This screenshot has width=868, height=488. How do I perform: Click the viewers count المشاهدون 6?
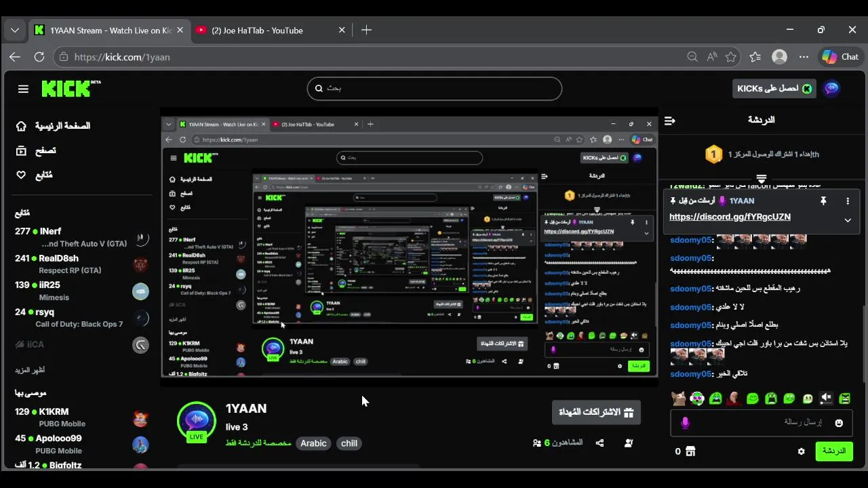click(x=558, y=443)
